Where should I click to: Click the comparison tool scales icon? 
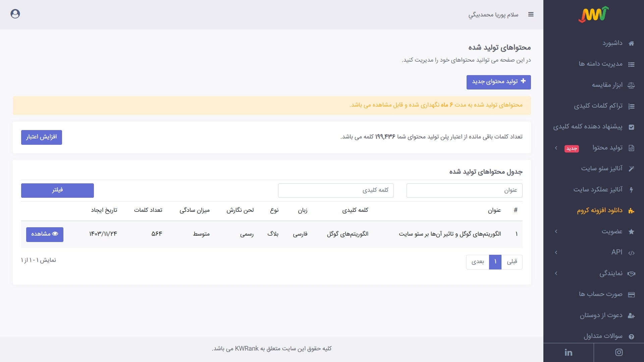pos(631,85)
